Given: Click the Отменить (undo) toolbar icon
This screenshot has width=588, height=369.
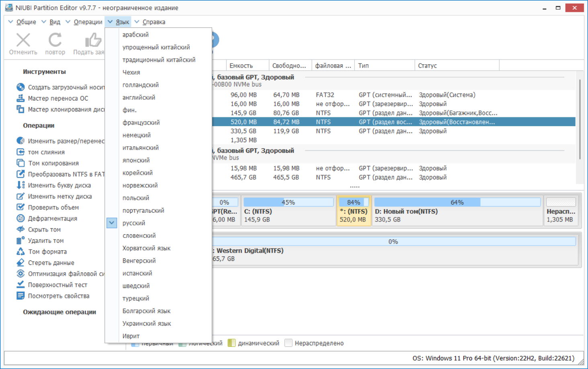Looking at the screenshot, I should (x=23, y=40).
